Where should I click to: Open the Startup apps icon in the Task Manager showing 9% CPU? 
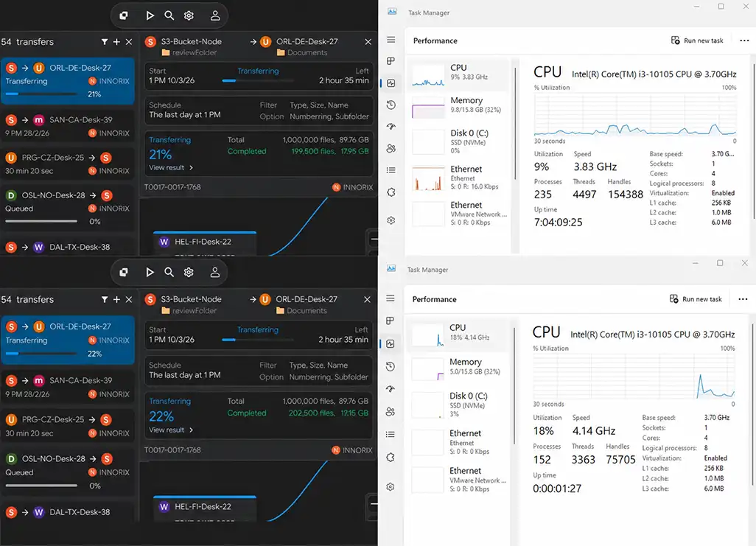coord(391,127)
